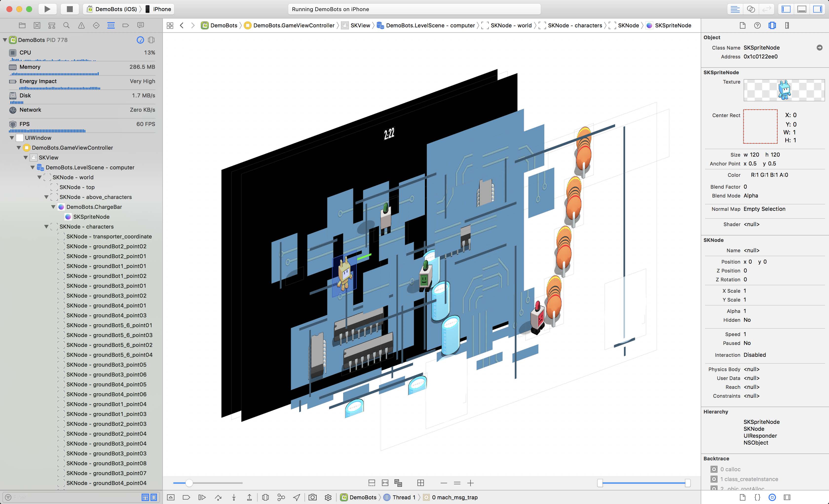Collapse DemoBots.LevelScene - computer node

point(33,167)
